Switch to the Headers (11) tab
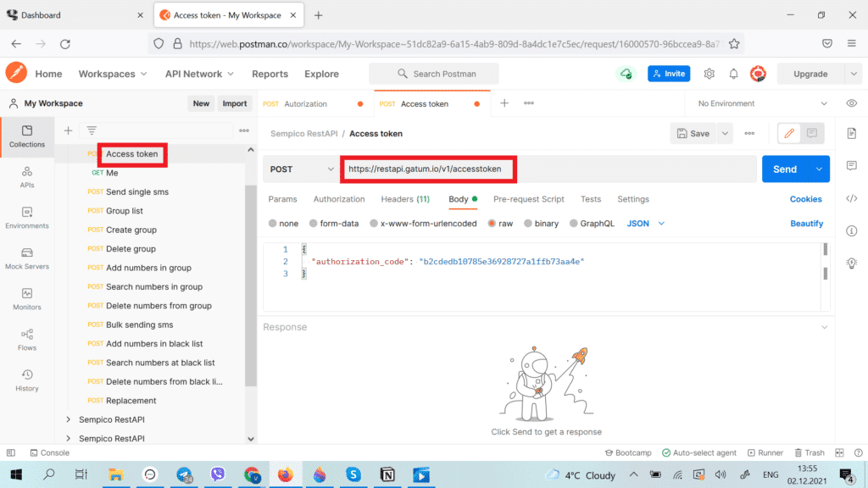Screen dimensions: 868x488 [405, 199]
